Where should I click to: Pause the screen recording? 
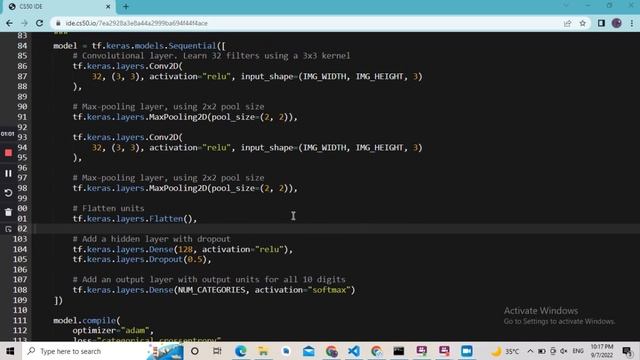tap(8, 173)
